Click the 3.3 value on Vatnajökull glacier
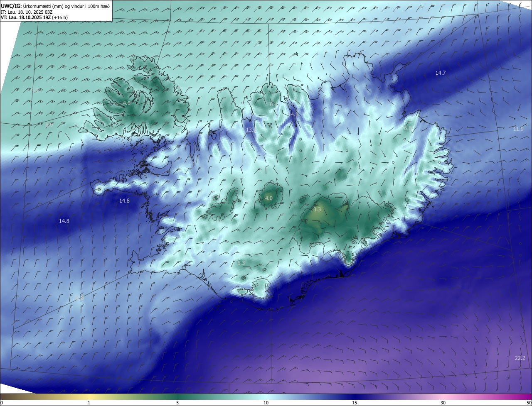 coord(317,210)
